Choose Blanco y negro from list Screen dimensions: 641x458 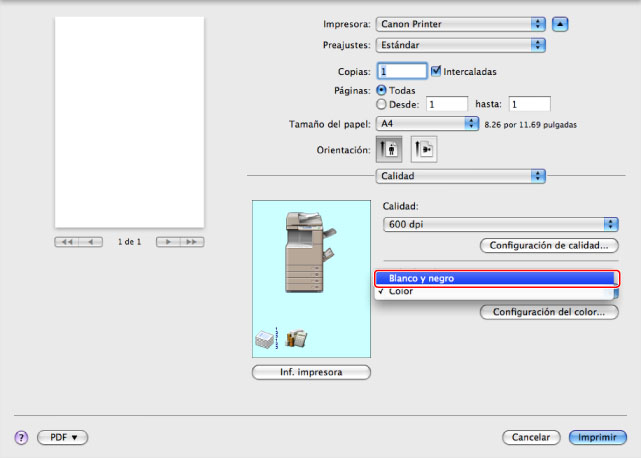tap(492, 278)
